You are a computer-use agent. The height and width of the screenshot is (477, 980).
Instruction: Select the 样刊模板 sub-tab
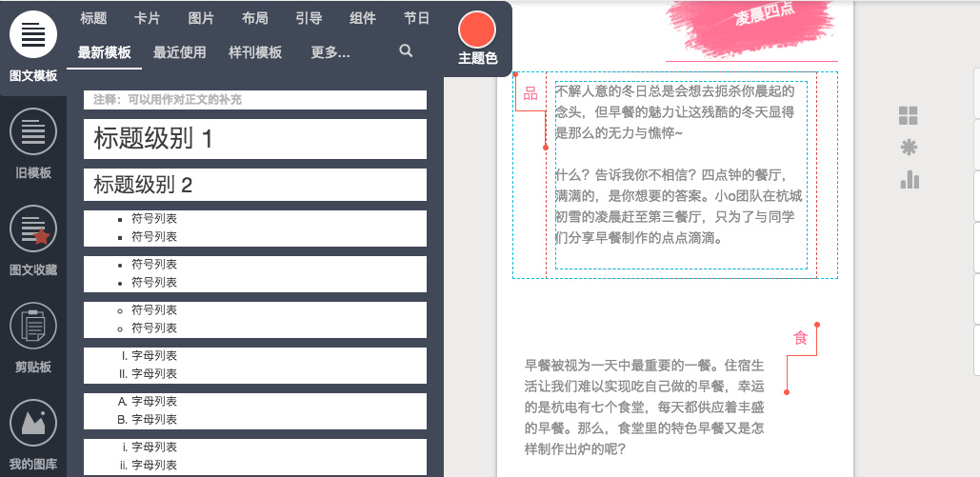(255, 52)
